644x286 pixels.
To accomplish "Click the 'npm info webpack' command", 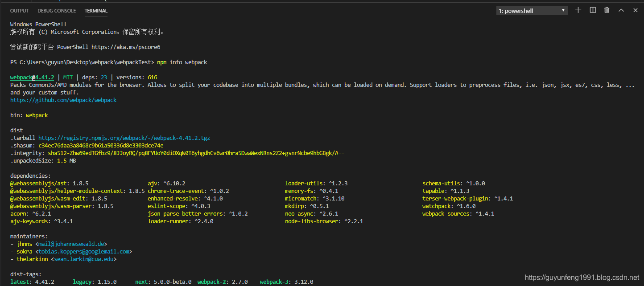I will [x=182, y=62].
